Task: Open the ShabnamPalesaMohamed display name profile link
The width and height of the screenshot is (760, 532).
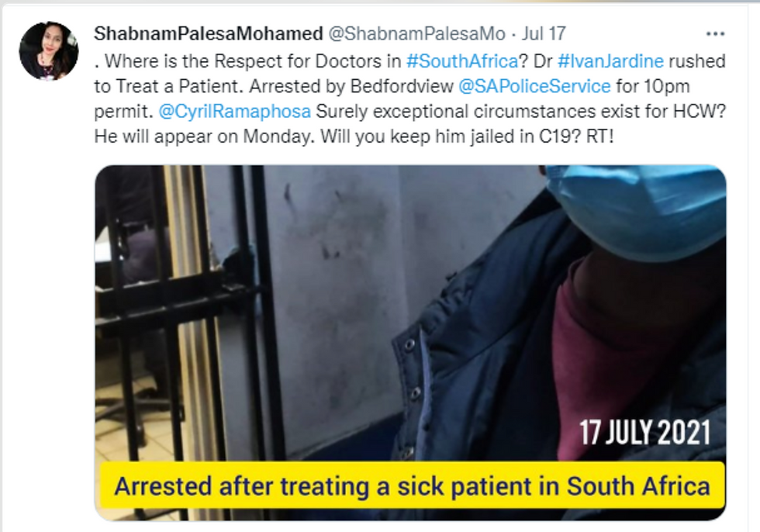Action: [x=209, y=33]
